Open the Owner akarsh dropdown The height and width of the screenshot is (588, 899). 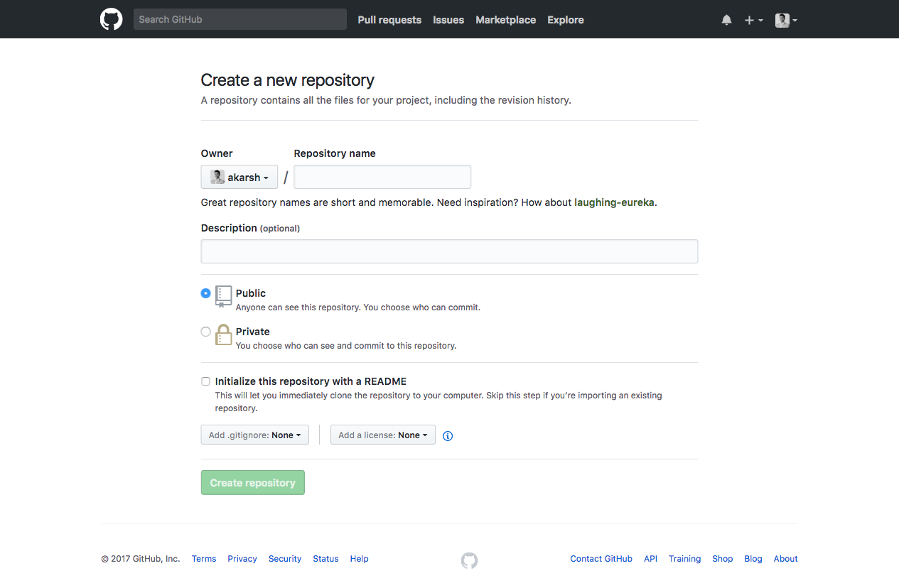[239, 177]
